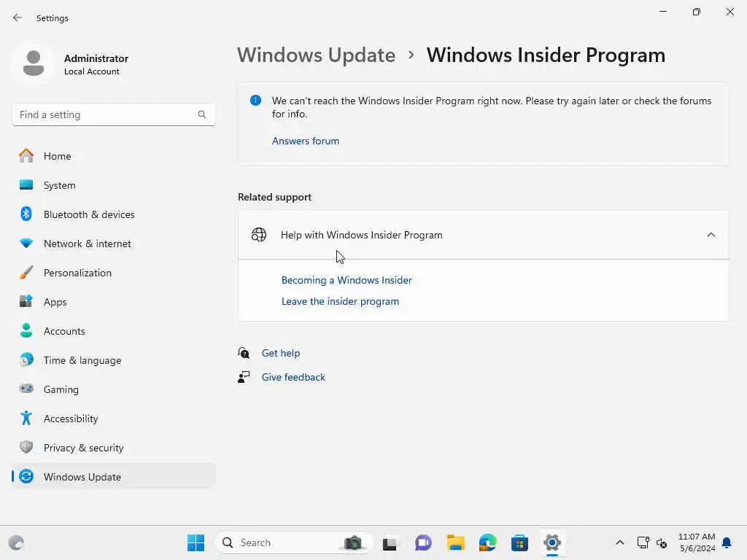Open Becoming a Windows Insider link
The width and height of the screenshot is (747, 560).
(347, 280)
